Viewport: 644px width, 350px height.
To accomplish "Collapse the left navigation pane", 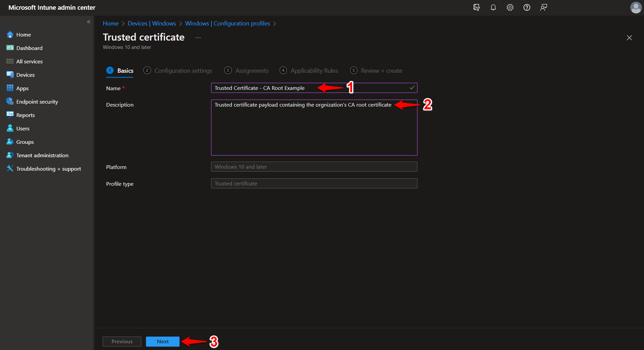I will (89, 22).
